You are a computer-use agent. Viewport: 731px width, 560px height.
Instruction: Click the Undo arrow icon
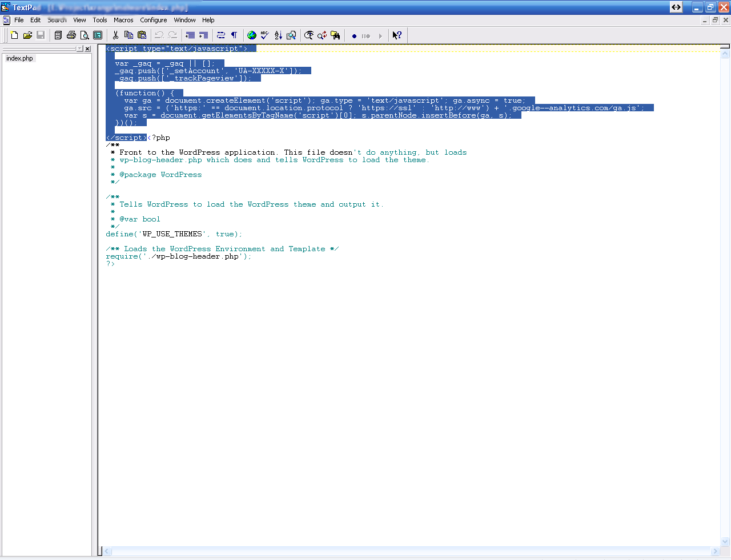coord(159,35)
